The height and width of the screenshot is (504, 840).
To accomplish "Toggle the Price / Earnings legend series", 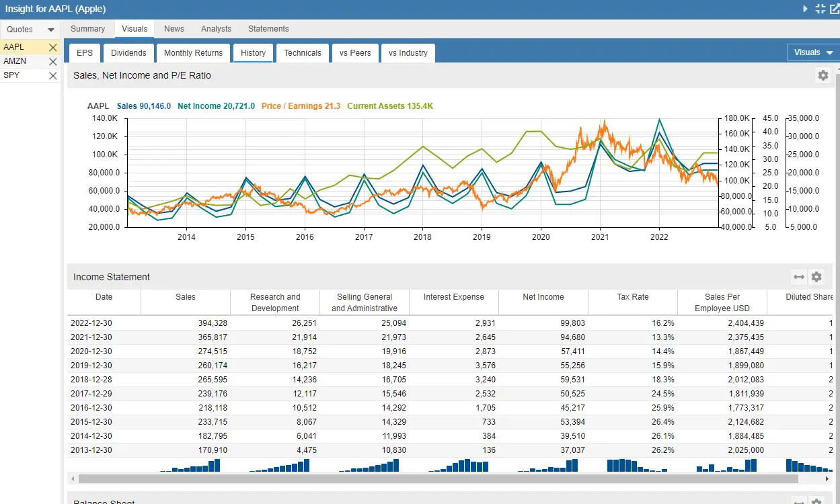I will pyautogui.click(x=301, y=106).
